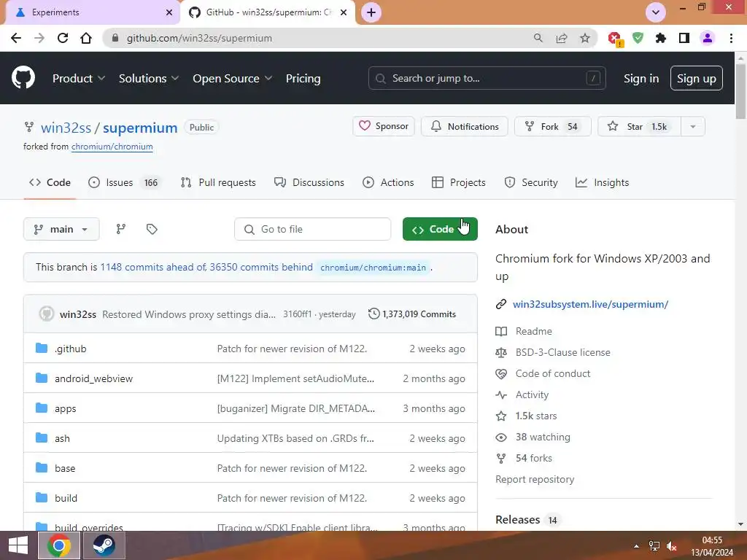The height and width of the screenshot is (560, 747).
Task: Open the green shield extension icon
Action: 638,38
